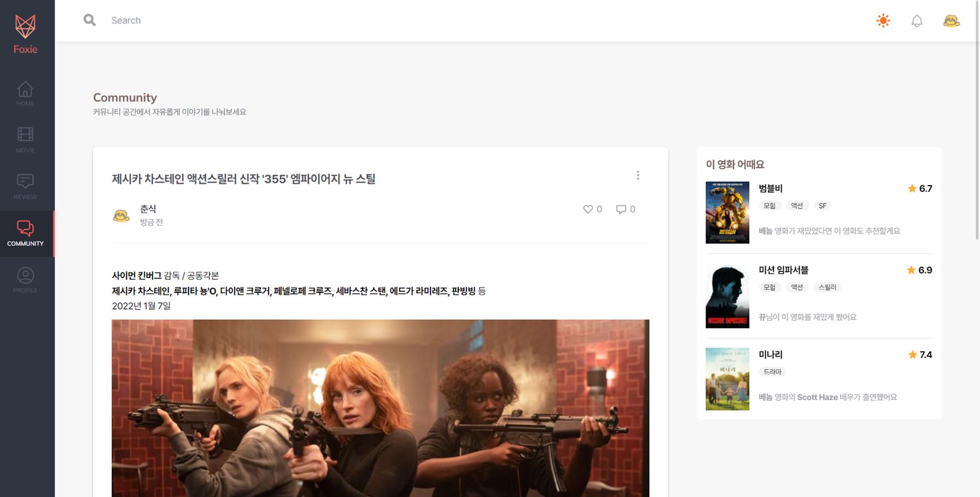Toggle light/dark mode sun icon

click(883, 21)
